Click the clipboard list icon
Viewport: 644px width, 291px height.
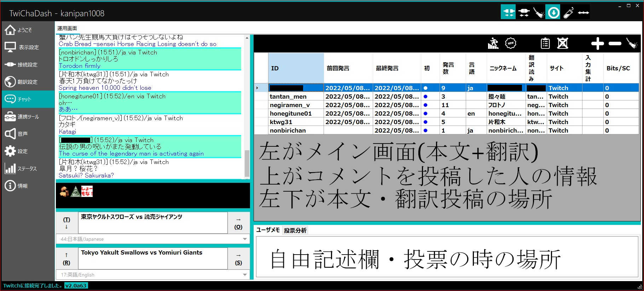click(545, 43)
